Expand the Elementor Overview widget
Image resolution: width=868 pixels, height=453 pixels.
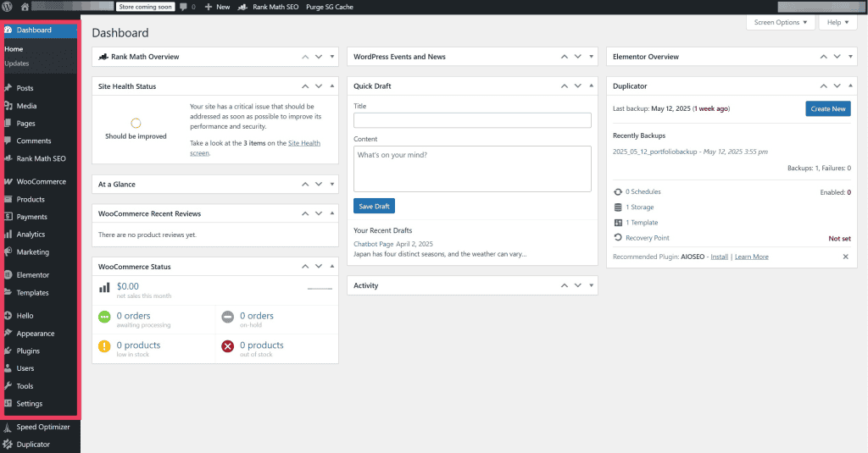tap(850, 57)
